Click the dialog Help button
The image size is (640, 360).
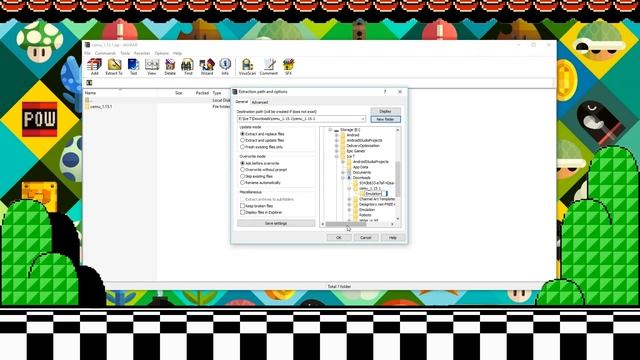[393, 238]
